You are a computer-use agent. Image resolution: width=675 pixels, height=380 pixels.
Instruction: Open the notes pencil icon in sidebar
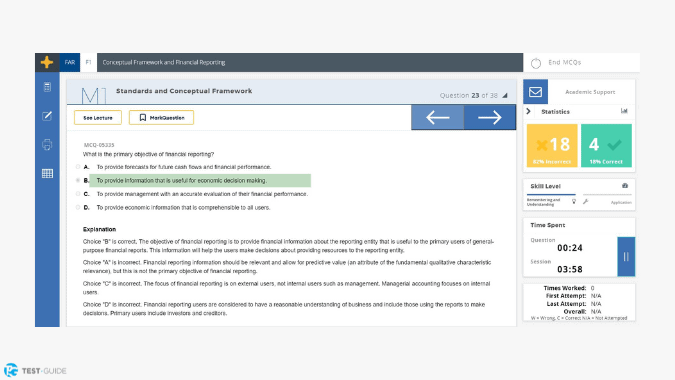47,116
